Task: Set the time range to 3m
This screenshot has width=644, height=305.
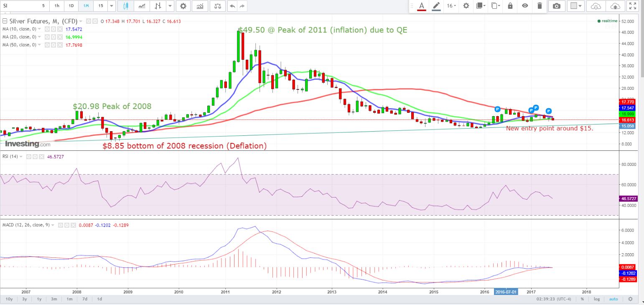Action: click(x=54, y=299)
